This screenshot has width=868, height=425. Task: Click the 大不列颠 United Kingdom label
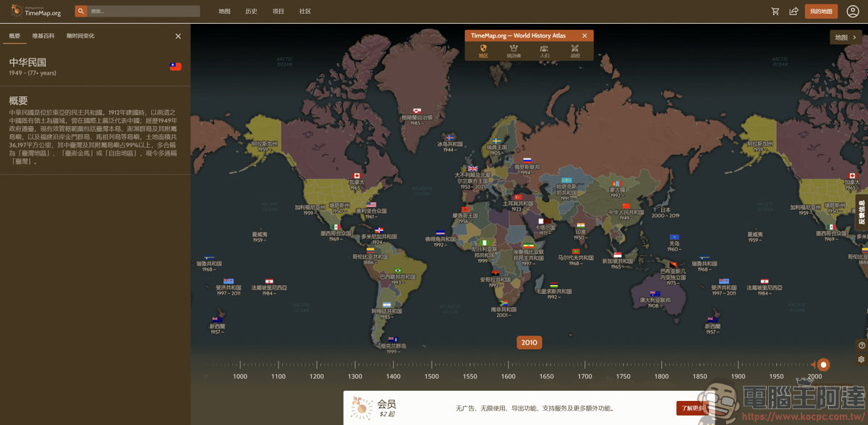473,177
